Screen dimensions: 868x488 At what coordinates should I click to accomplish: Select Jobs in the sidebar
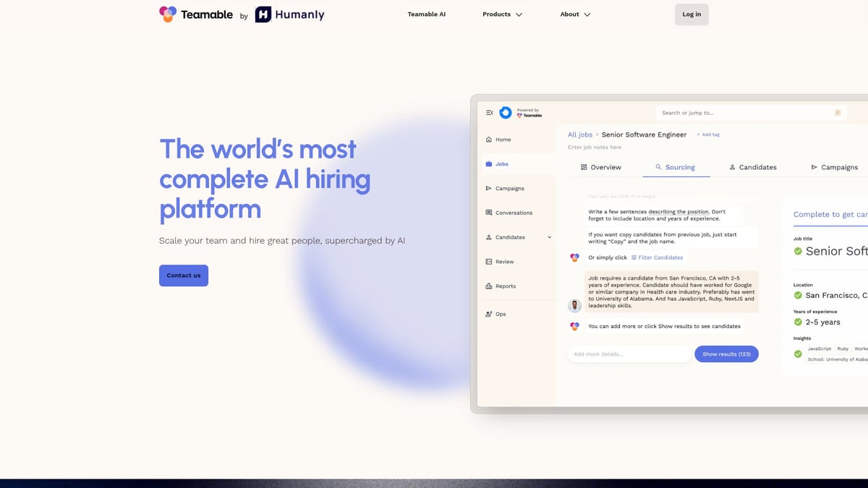[500, 163]
